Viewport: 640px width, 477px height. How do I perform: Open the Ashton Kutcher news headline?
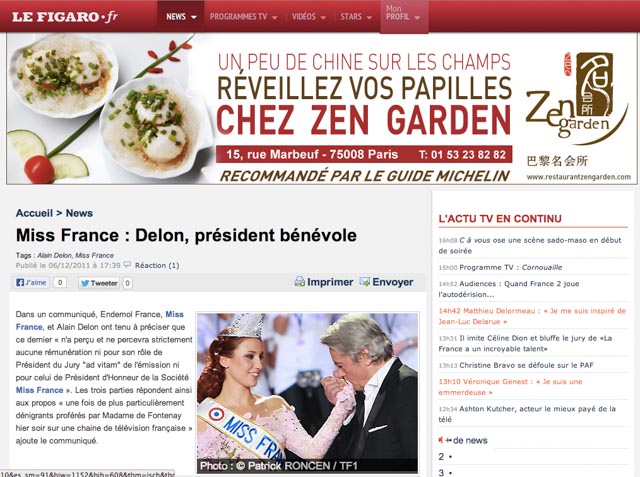click(527, 414)
